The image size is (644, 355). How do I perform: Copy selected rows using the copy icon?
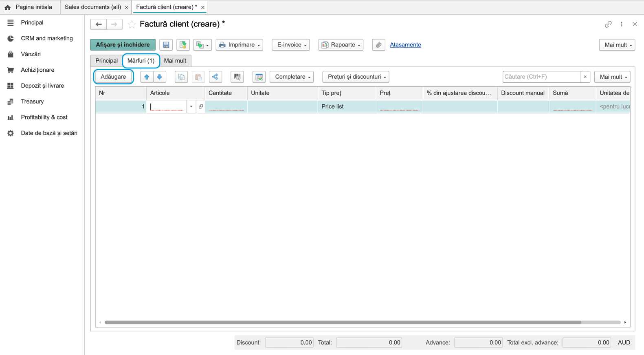click(181, 77)
